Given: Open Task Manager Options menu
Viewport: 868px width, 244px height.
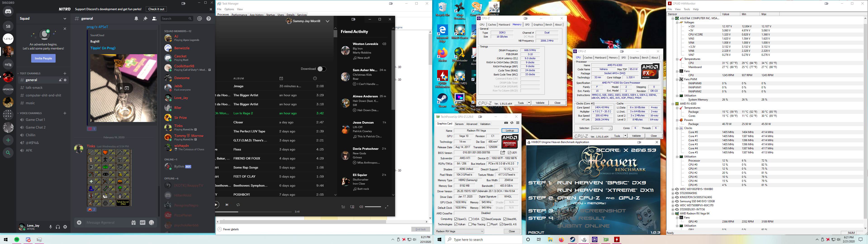Looking at the screenshot, I should [229, 9].
